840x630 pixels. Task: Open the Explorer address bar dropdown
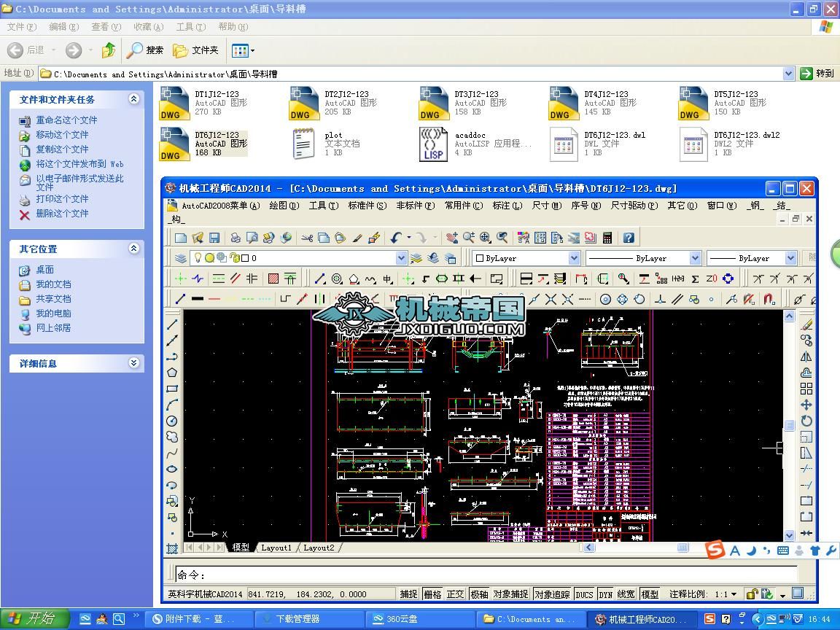click(x=788, y=74)
